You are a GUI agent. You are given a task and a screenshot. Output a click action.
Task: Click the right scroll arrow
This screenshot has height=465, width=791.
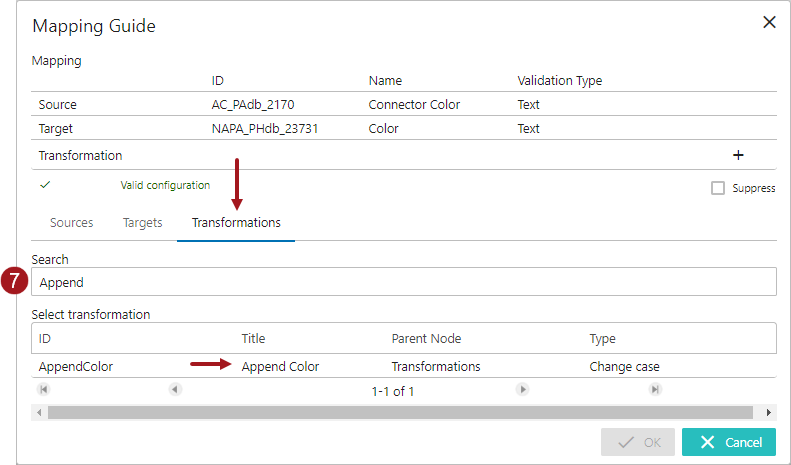coord(769,412)
